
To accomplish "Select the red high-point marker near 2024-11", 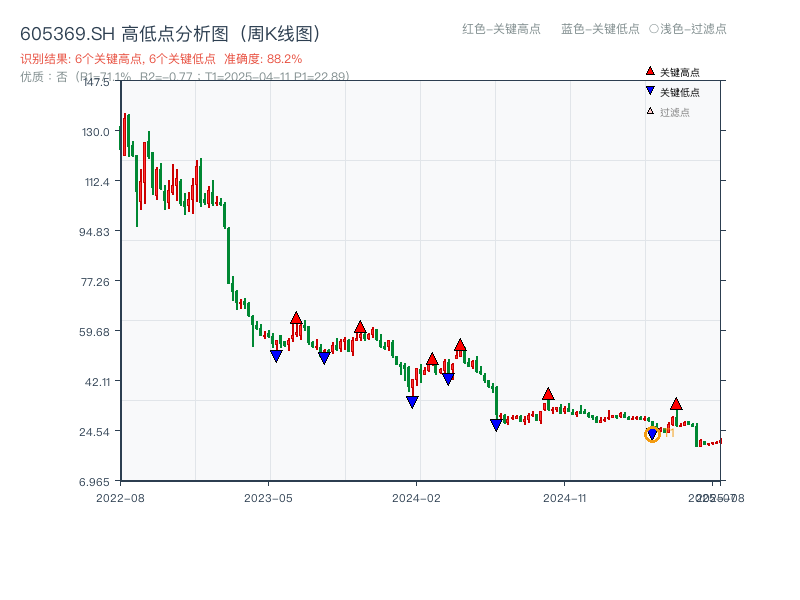I will pyautogui.click(x=546, y=395).
